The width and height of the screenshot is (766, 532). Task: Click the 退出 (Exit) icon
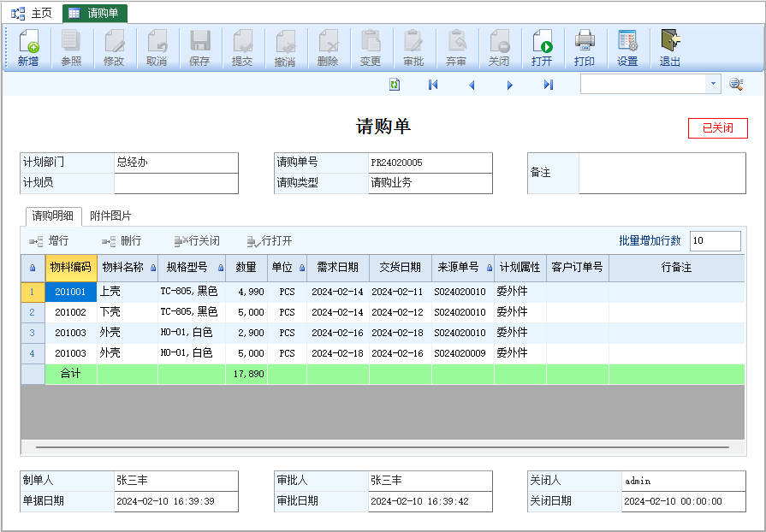(670, 47)
